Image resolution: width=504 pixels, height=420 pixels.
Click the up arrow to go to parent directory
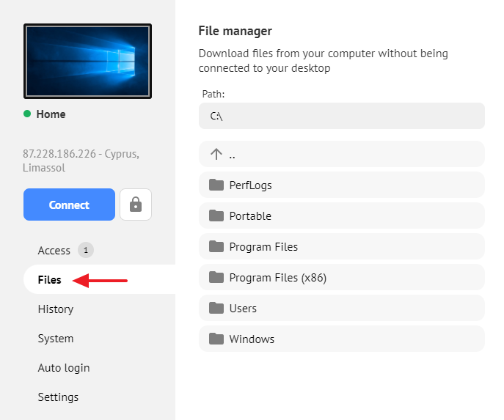coord(216,154)
